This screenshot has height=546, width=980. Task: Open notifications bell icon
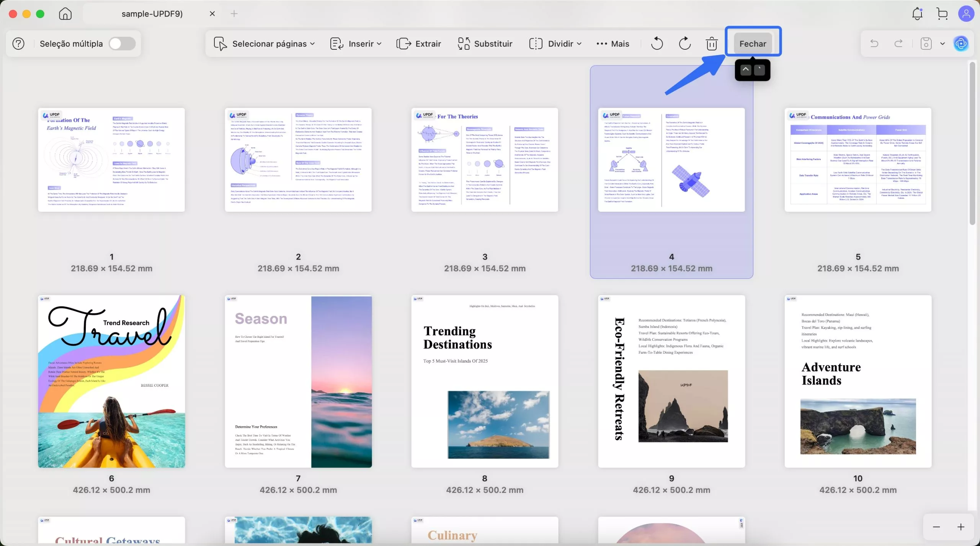tap(917, 14)
